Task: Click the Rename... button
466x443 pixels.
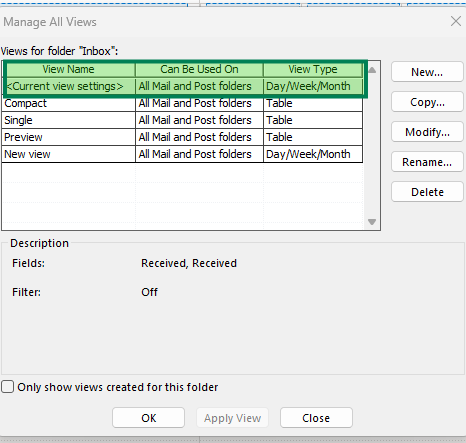Action: 427,162
